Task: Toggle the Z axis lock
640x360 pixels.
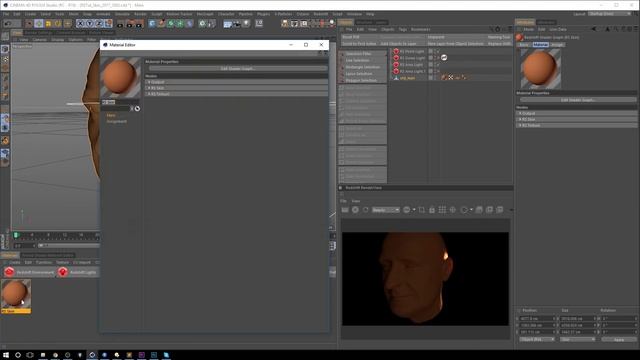Action: click(99, 24)
